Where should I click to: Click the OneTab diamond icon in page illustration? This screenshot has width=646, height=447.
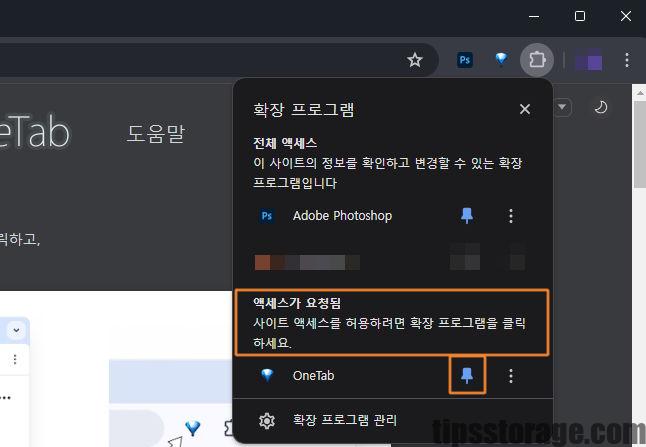pyautogui.click(x=192, y=427)
